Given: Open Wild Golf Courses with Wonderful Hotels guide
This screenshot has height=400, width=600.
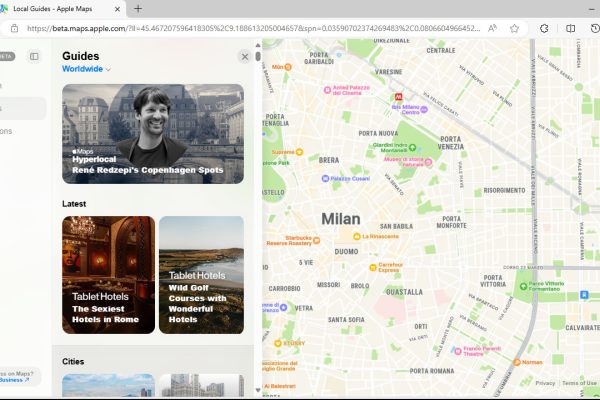Looking at the screenshot, I should (x=201, y=275).
